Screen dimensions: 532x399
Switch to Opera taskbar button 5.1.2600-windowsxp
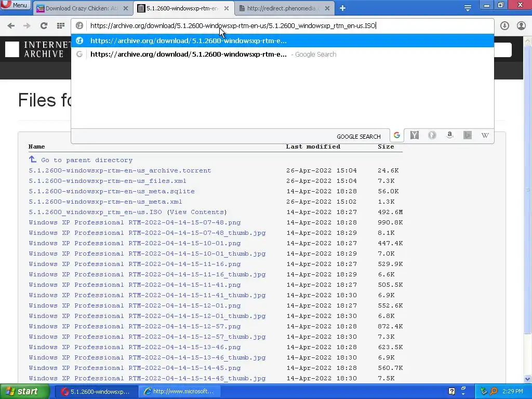(96, 391)
